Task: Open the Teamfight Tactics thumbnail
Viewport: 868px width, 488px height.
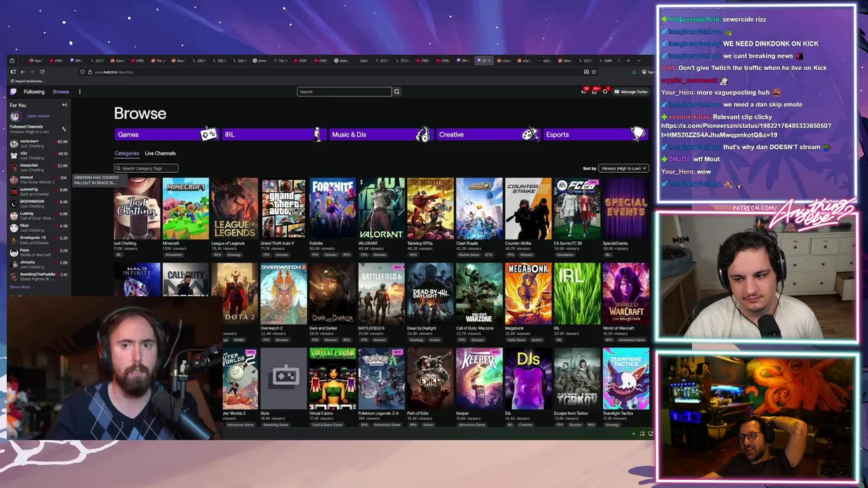Action: point(625,379)
